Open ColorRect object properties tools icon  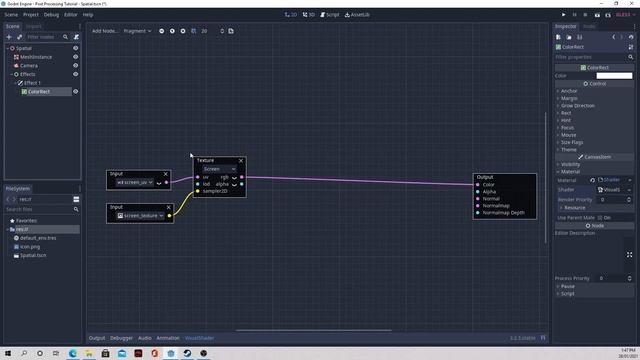pyautogui.click(x=631, y=47)
